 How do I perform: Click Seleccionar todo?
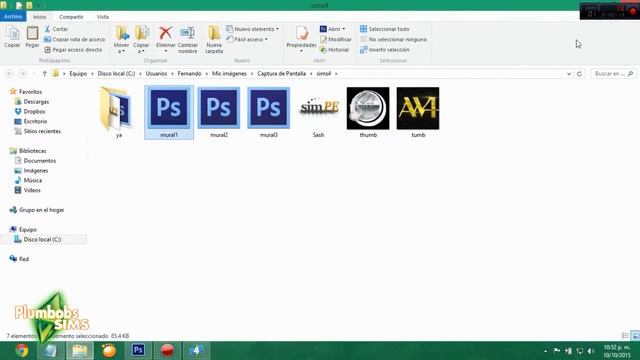(x=384, y=29)
